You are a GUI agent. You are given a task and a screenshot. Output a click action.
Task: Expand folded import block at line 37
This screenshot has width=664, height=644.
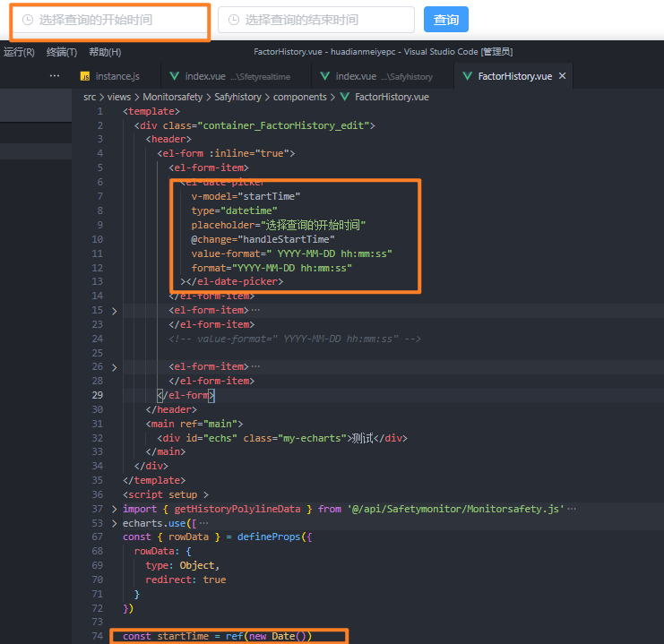point(115,509)
